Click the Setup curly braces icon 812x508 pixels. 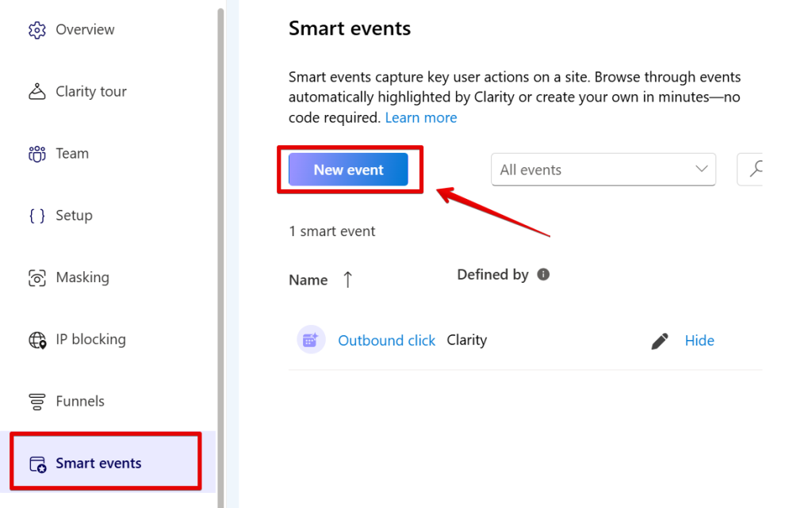[36, 216]
